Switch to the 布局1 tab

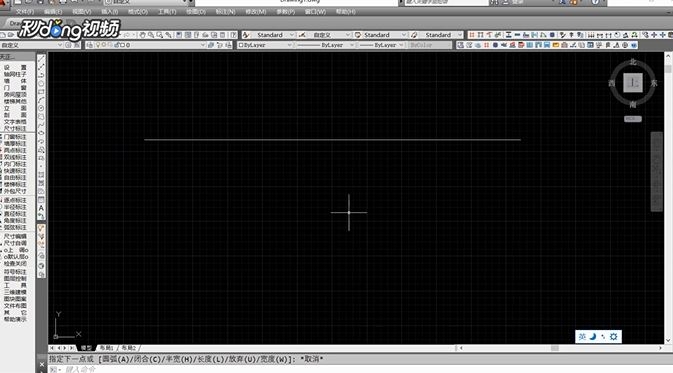[x=106, y=348]
